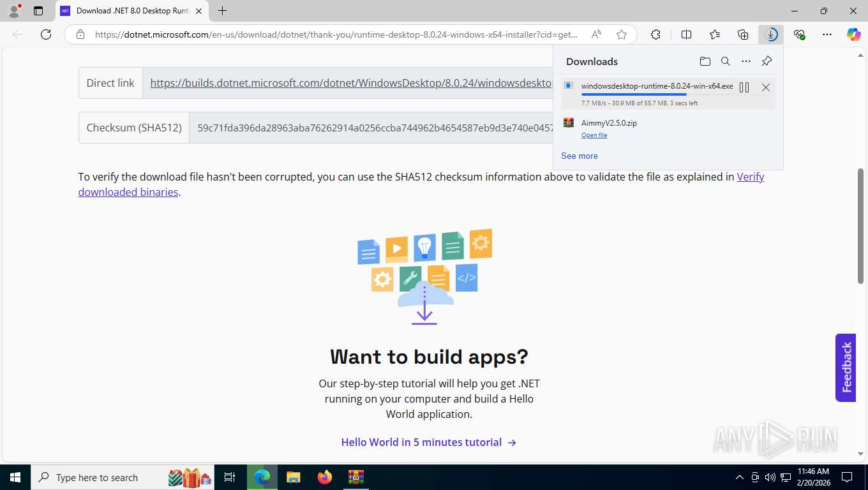Toggle the Downloads toolbar button
The width and height of the screenshot is (868, 490).
point(771,34)
